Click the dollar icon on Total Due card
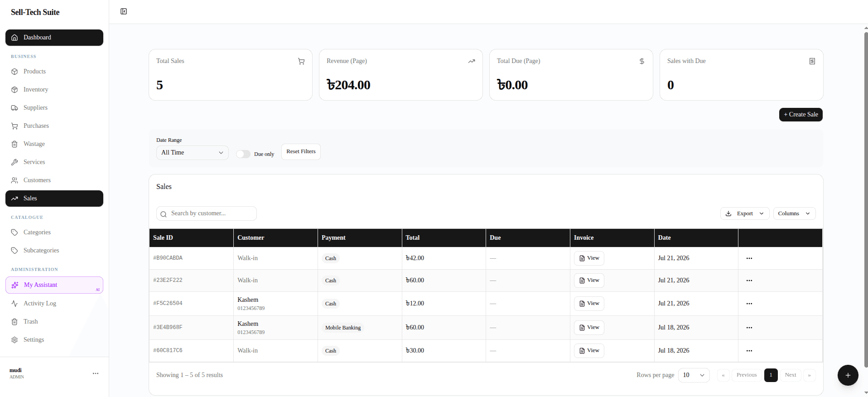 point(642,61)
